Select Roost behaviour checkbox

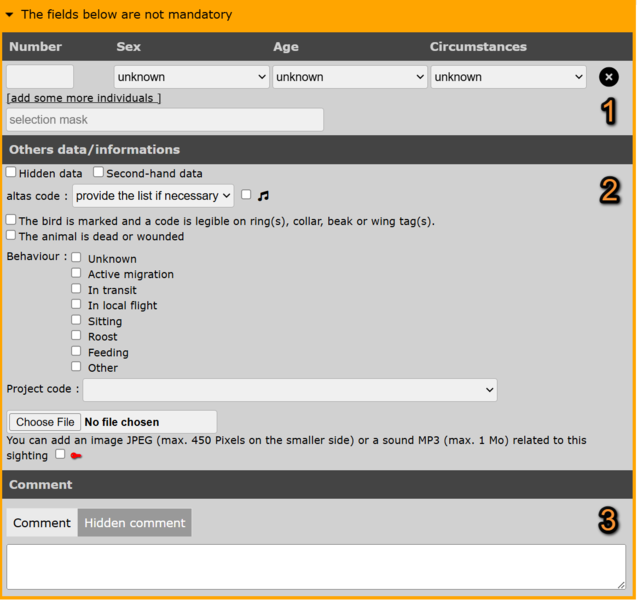click(76, 335)
